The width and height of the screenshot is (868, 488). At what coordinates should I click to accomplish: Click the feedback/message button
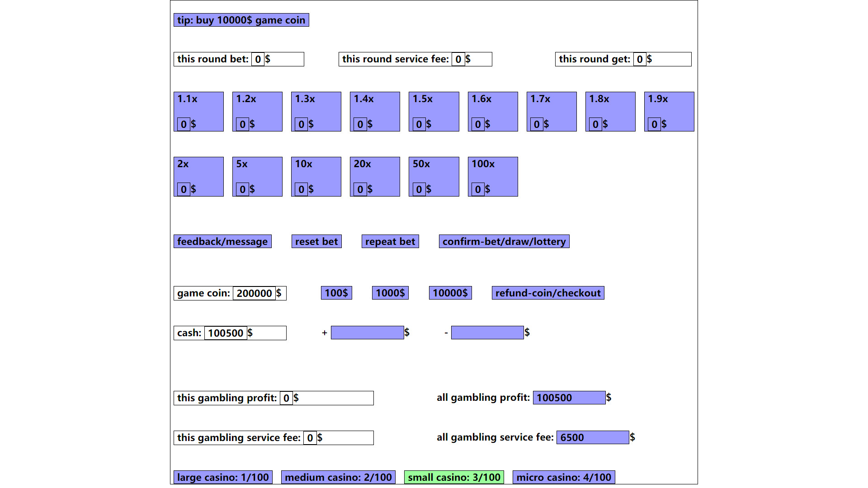[x=223, y=241]
